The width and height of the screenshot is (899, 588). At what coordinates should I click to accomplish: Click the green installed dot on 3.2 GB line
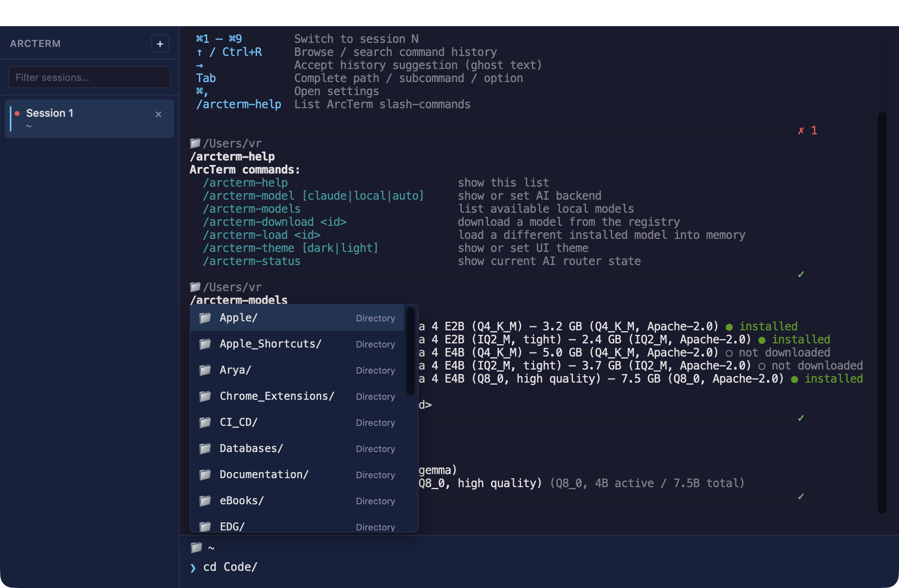pyautogui.click(x=729, y=327)
